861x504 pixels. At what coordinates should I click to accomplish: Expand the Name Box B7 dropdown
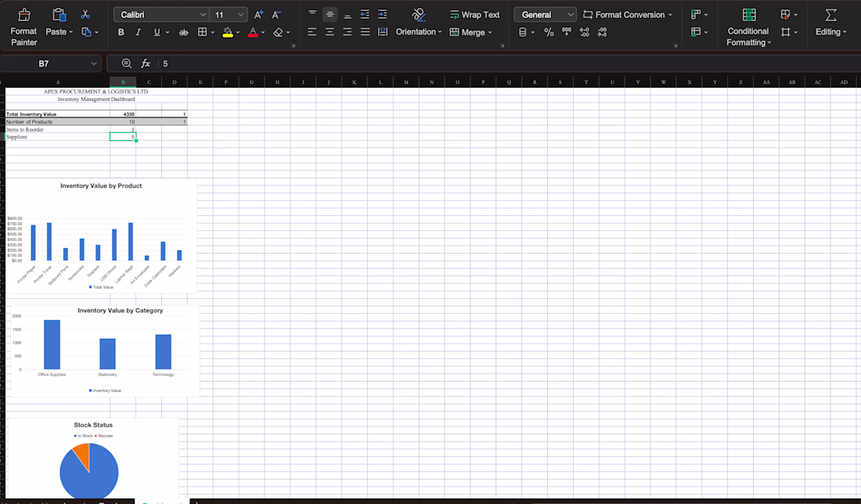click(94, 63)
